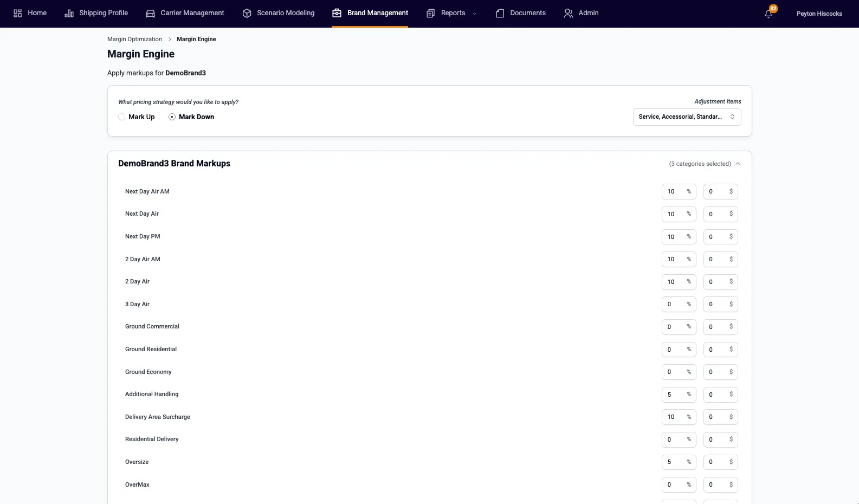Edit 2 Day Air percent field
The image size is (859, 504).
[x=679, y=282]
